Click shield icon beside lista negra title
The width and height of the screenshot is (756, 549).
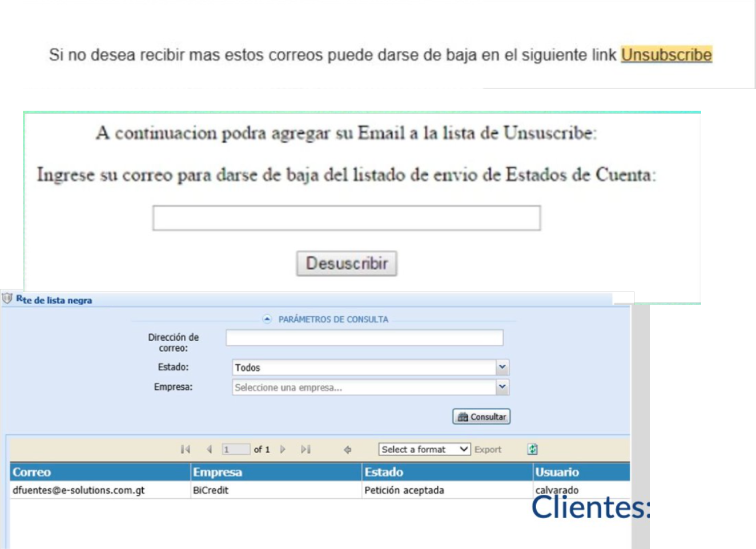pyautogui.click(x=7, y=298)
